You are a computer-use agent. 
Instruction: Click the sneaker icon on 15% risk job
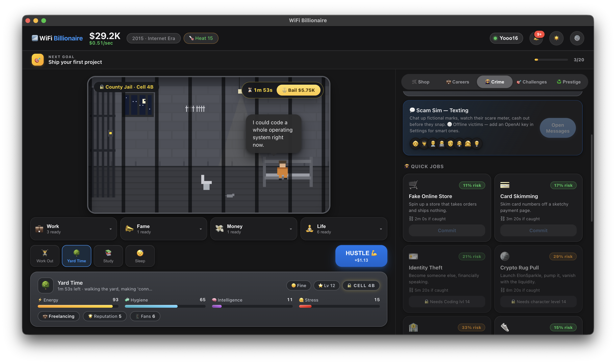click(x=505, y=328)
